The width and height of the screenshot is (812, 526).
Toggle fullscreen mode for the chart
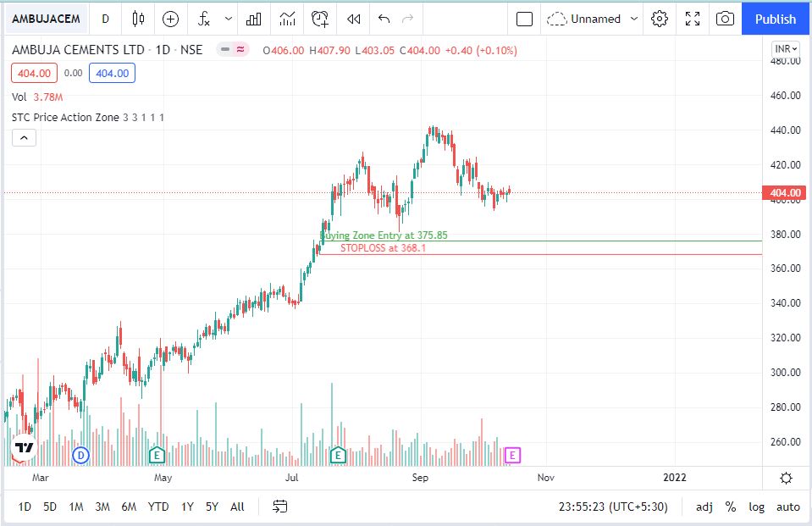pos(693,19)
